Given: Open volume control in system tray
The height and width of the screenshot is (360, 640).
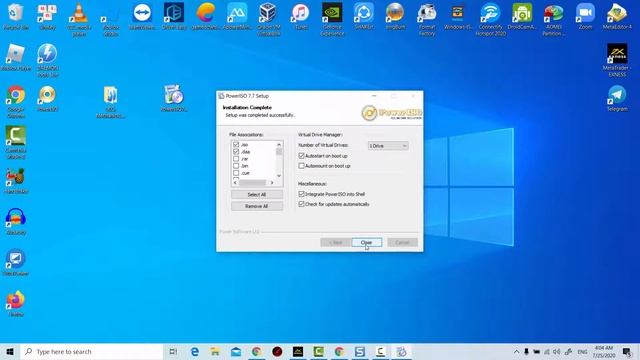Looking at the screenshot, I should (x=557, y=351).
